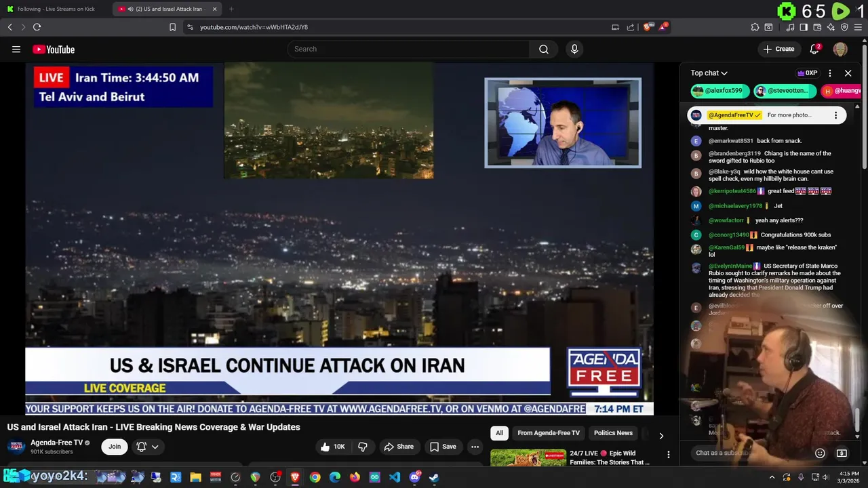Image resolution: width=868 pixels, height=488 pixels.
Task: Open Steam from the Windows taskbar
Action: (434, 477)
